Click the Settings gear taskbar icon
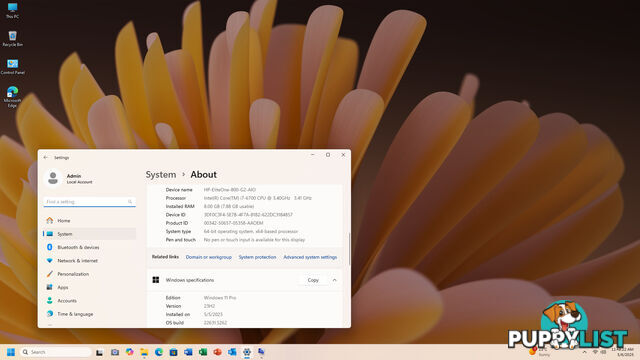The height and width of the screenshot is (360, 640). click(247, 352)
